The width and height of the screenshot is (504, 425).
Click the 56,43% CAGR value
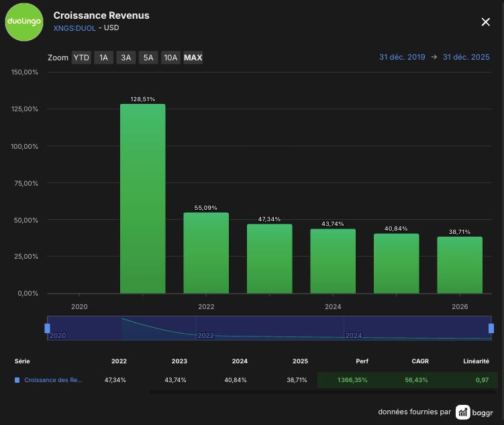click(x=416, y=380)
